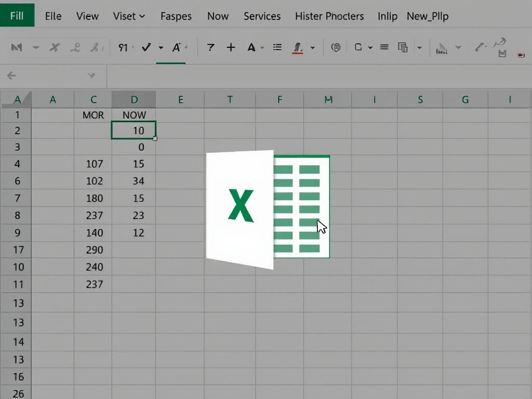Click the greyed wand icon in toolbar
This screenshot has width=532, height=399.
481,46
